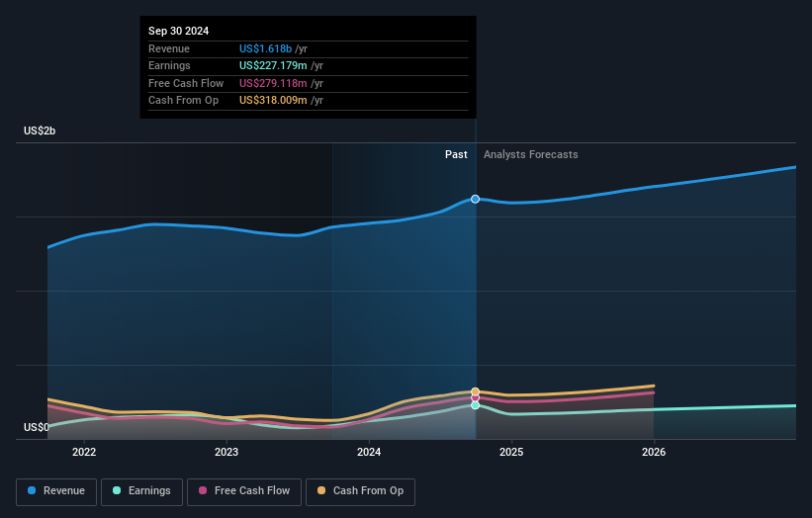Click the Past section label

click(456, 155)
